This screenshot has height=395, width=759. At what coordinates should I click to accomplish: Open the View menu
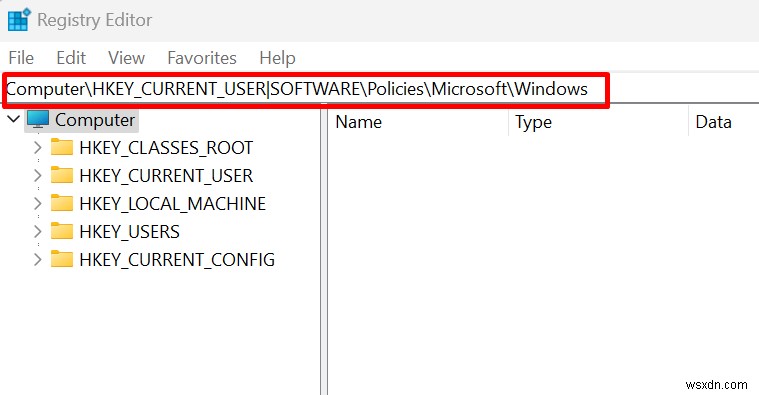point(126,58)
